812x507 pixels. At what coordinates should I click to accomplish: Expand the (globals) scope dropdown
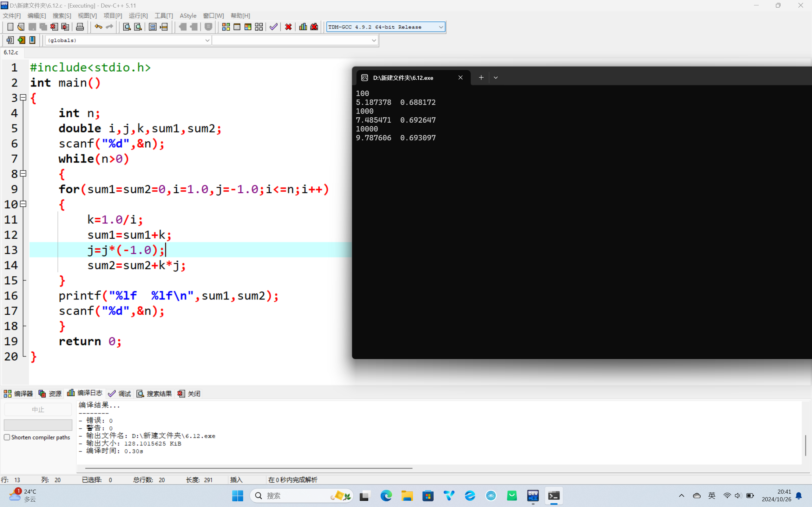point(207,40)
